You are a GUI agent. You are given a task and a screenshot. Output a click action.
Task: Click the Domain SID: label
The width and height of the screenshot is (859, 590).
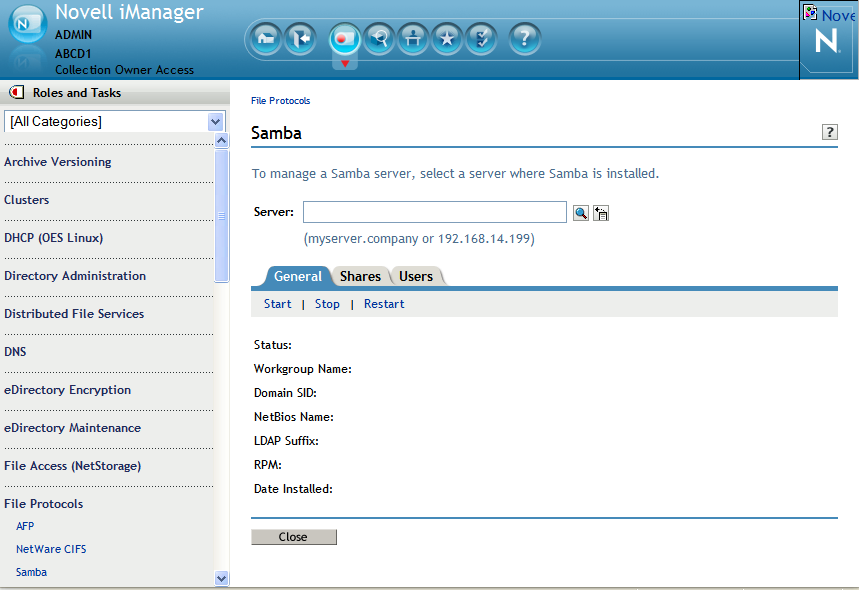click(285, 393)
